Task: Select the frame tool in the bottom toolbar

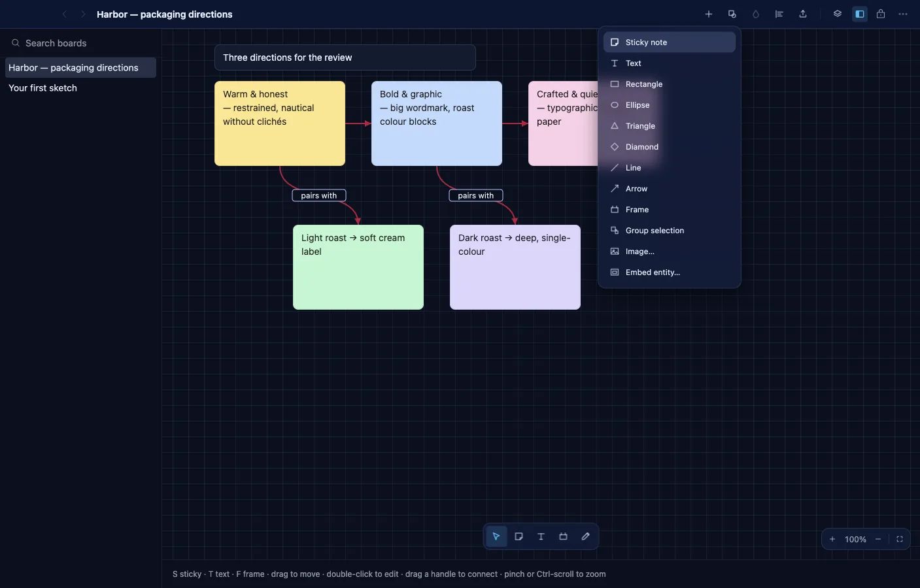Action: 563,536
